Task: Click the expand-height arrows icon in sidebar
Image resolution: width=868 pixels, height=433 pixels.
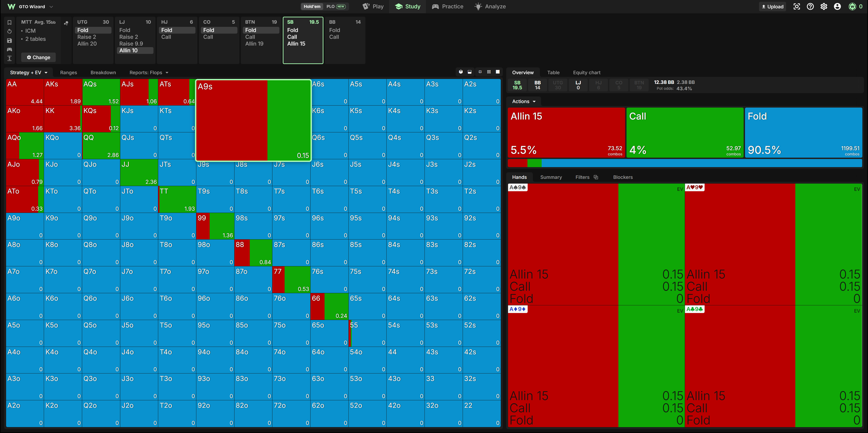Action: (x=9, y=58)
